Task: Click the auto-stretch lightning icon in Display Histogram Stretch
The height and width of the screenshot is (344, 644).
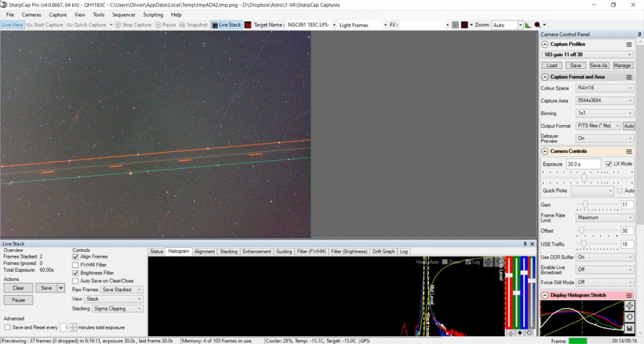Action: tap(629, 306)
